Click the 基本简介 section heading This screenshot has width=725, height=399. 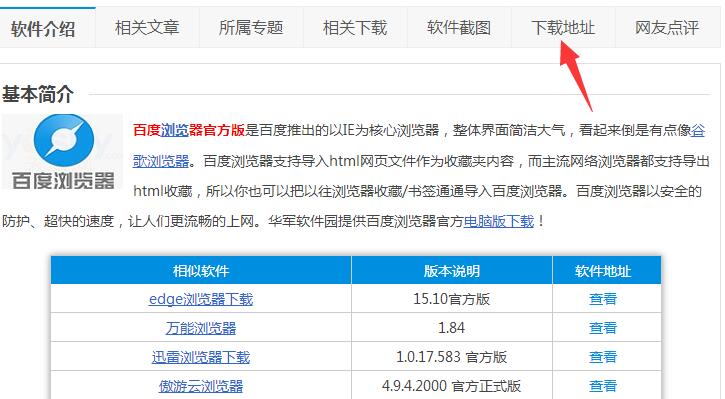click(x=38, y=94)
